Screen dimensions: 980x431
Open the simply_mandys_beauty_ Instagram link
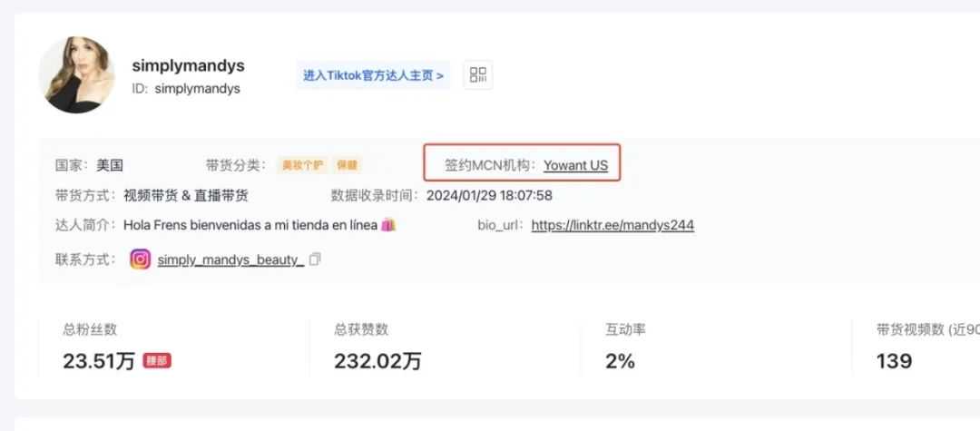click(x=230, y=260)
